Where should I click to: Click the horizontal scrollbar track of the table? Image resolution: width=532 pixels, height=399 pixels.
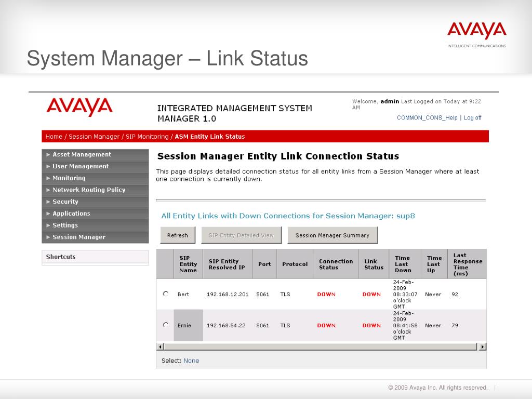pyautogui.click(x=321, y=347)
